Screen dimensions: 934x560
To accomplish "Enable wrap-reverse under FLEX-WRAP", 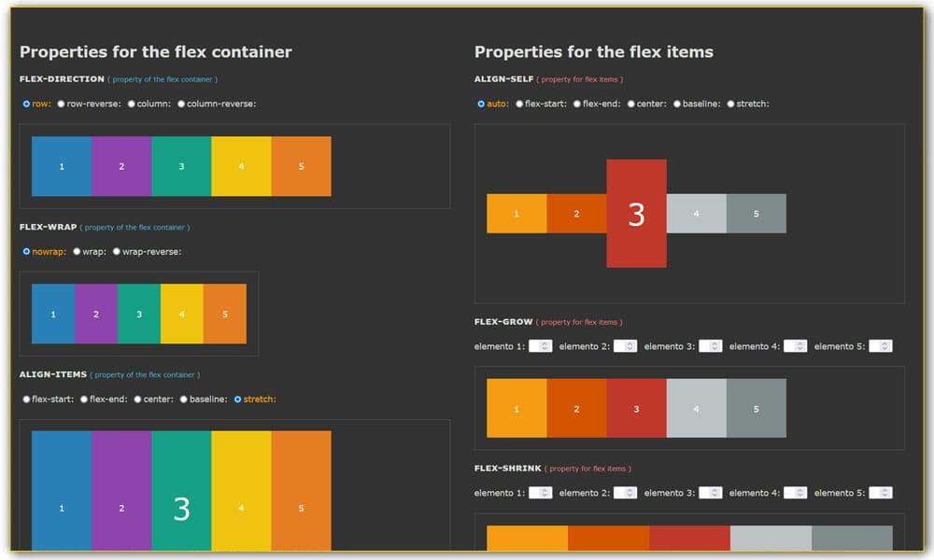I will tap(117, 251).
